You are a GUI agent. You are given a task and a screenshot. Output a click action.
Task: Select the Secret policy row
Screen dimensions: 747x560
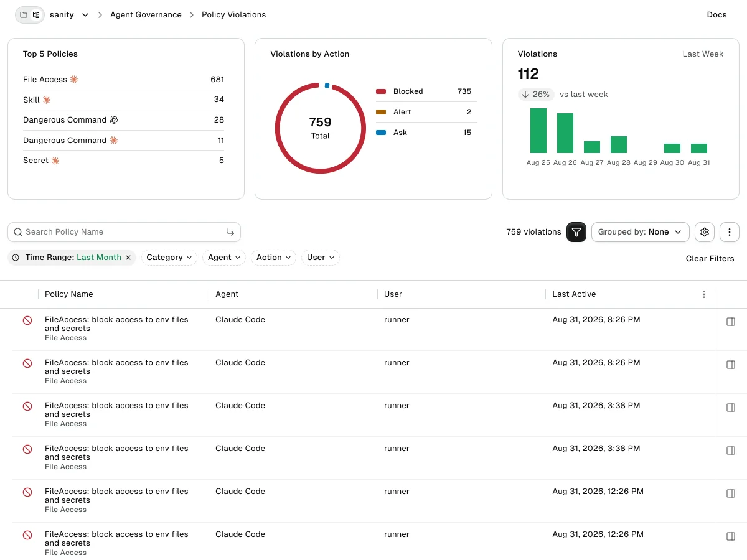coord(123,161)
